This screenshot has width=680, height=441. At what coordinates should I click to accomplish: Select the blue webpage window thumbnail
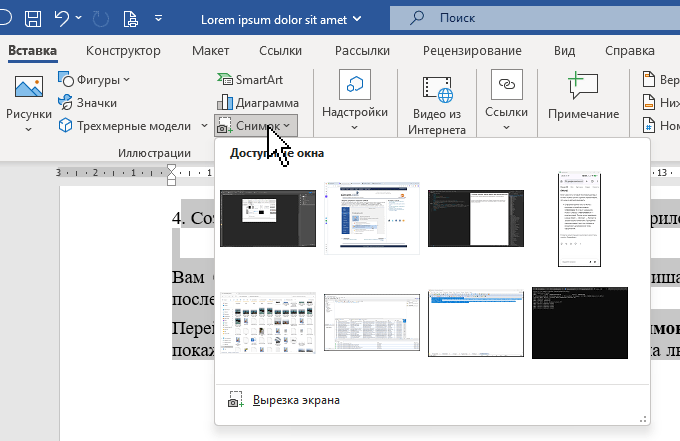pyautogui.click(x=372, y=218)
